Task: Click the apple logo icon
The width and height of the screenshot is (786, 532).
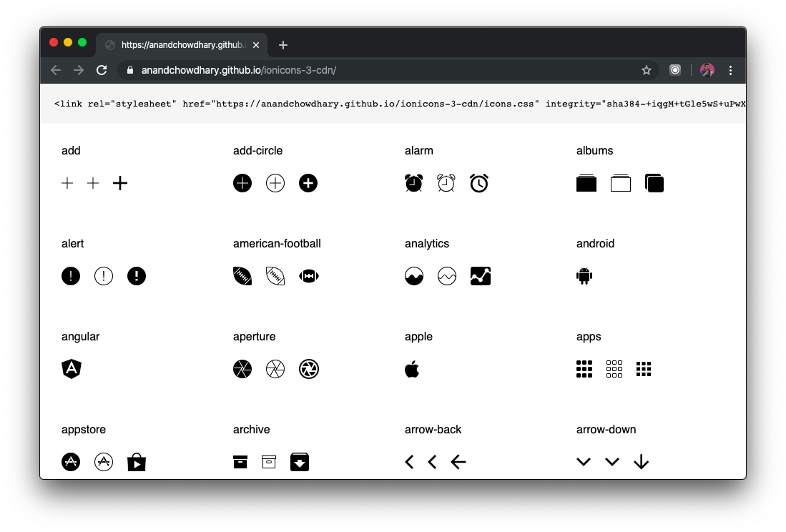Action: [412, 369]
